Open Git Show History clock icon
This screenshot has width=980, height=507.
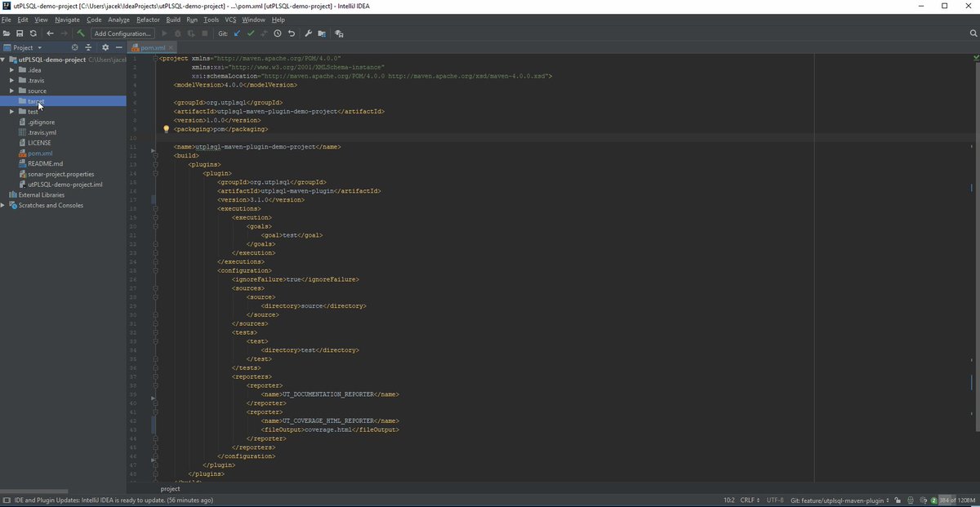278,33
